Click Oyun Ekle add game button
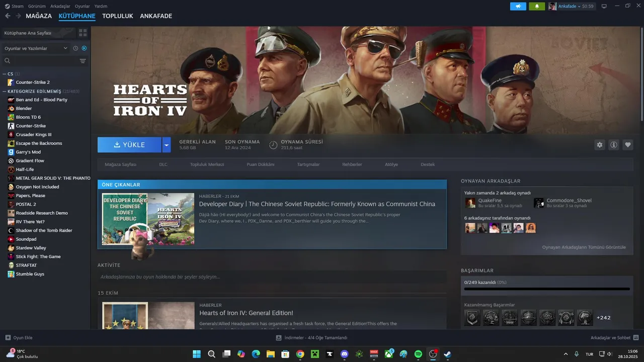The image size is (644, 362). click(x=19, y=338)
